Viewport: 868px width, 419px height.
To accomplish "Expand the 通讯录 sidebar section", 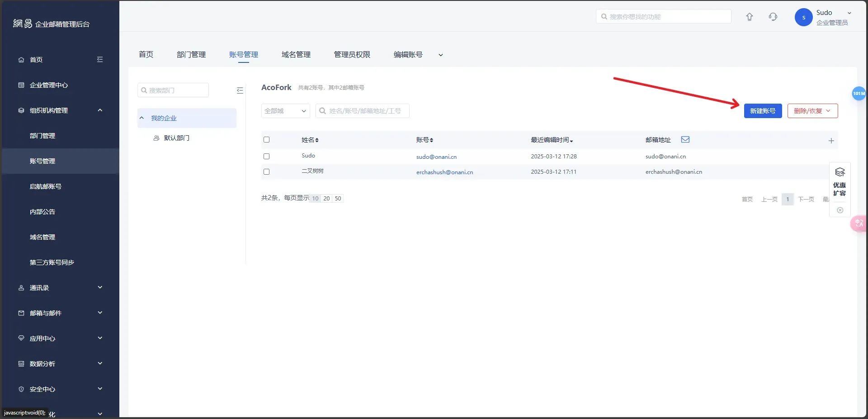I will pyautogui.click(x=60, y=288).
